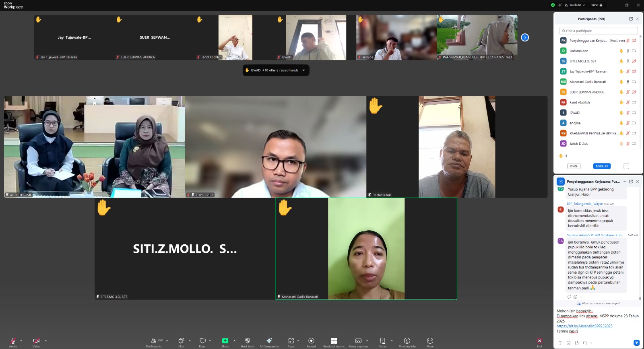
Task: Pop out the Participants panel
Action: tap(631, 19)
